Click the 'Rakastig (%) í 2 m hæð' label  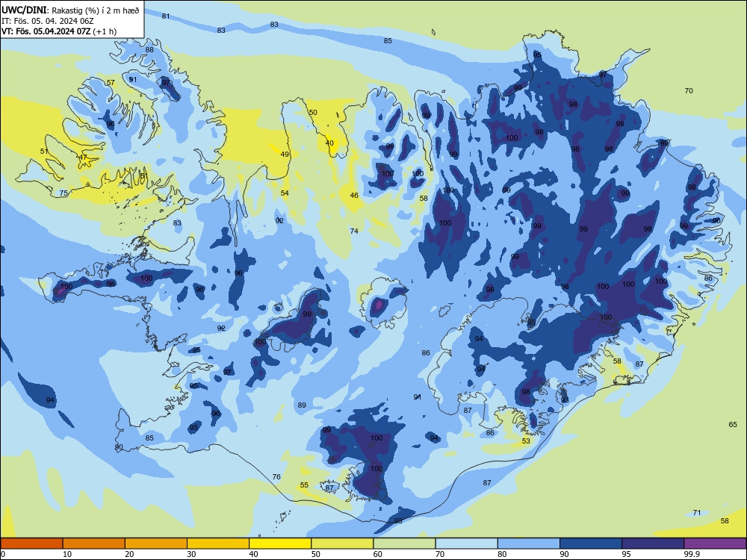click(96, 10)
